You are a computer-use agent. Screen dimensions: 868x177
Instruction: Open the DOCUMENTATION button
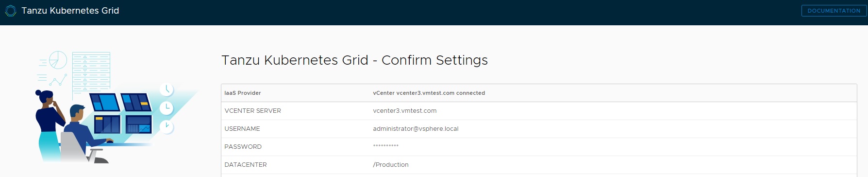tap(834, 11)
